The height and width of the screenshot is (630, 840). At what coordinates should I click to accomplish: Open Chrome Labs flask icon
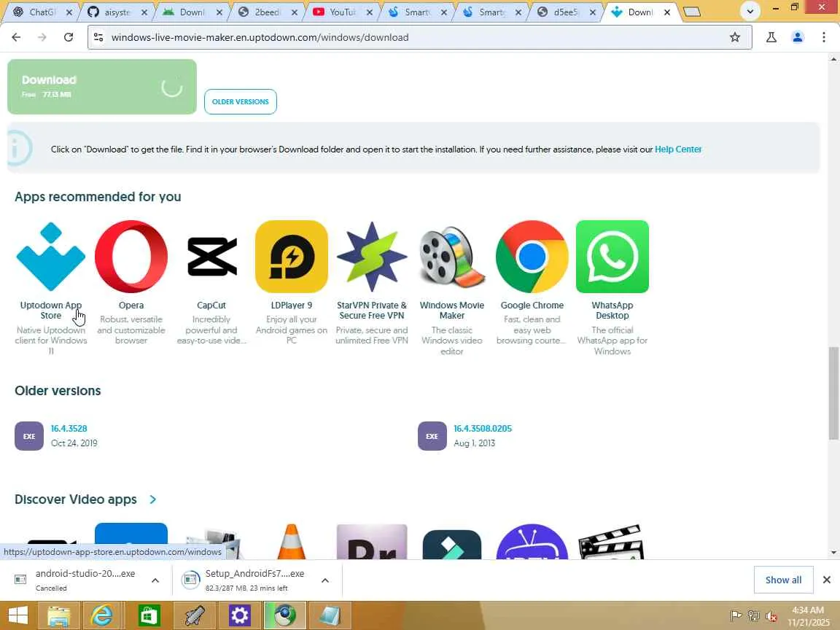pyautogui.click(x=771, y=37)
